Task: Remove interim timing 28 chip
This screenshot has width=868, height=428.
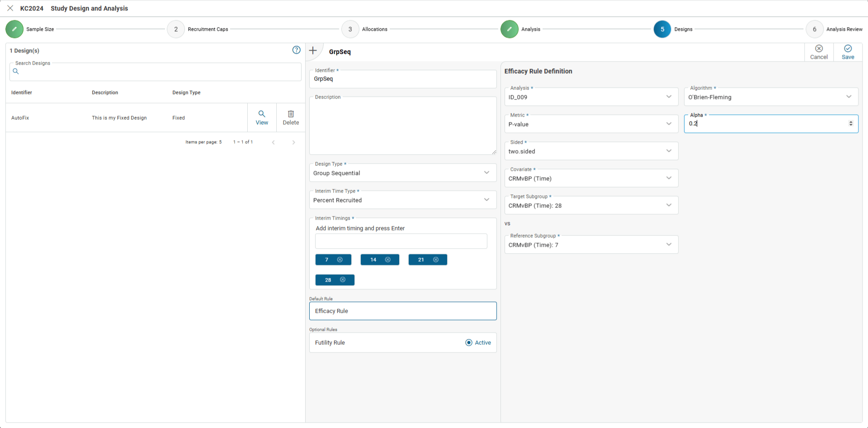Action: pyautogui.click(x=343, y=280)
